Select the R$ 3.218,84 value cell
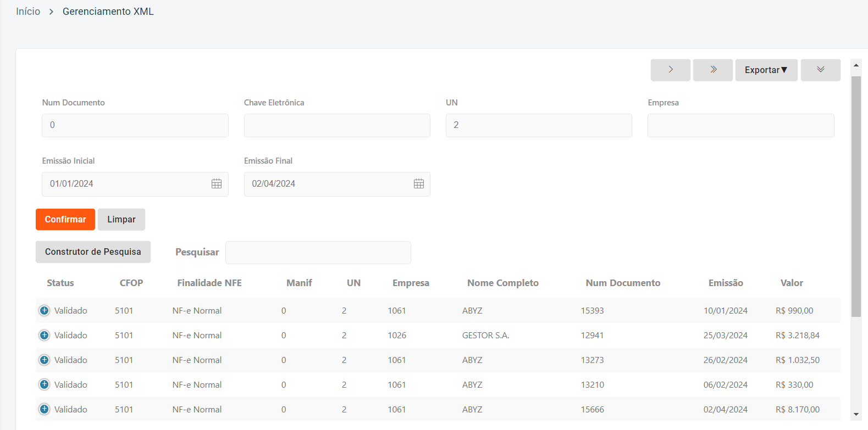 tap(798, 336)
